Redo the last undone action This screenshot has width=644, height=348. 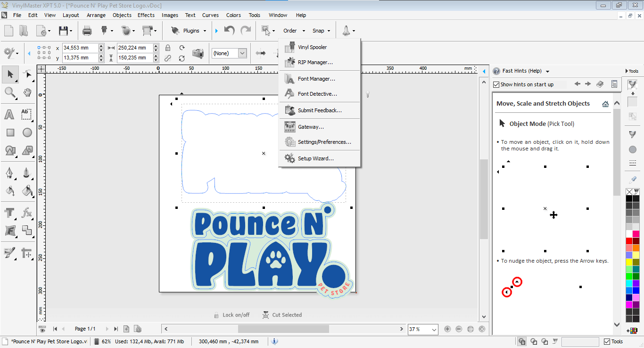click(246, 31)
